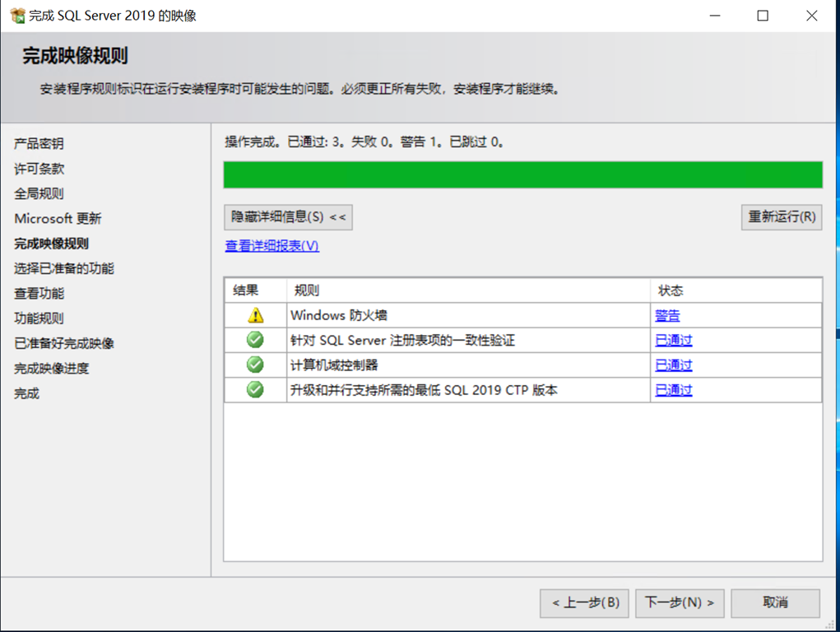Open 已通过 link for 注册表项的一致性验证
Screen dimensions: 840x632
tap(673, 341)
